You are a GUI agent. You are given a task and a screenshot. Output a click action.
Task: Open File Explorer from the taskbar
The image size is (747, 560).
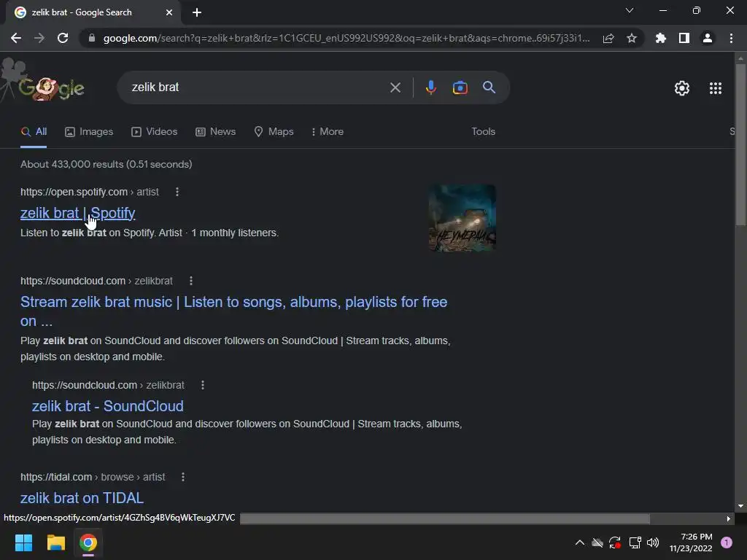(55, 542)
